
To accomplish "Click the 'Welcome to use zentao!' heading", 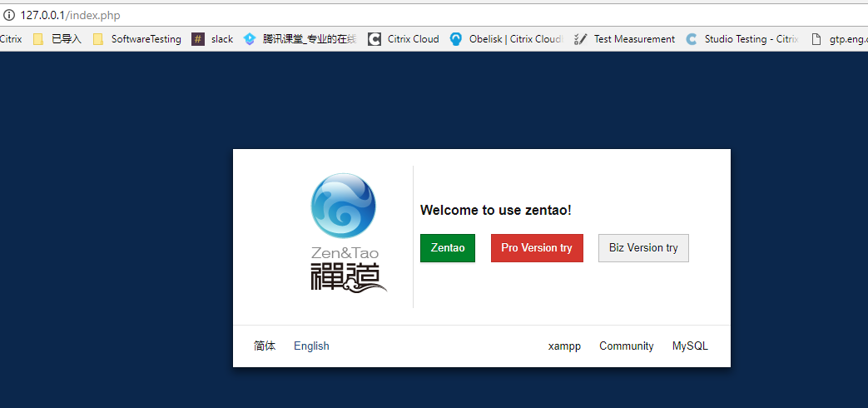I will pos(495,211).
